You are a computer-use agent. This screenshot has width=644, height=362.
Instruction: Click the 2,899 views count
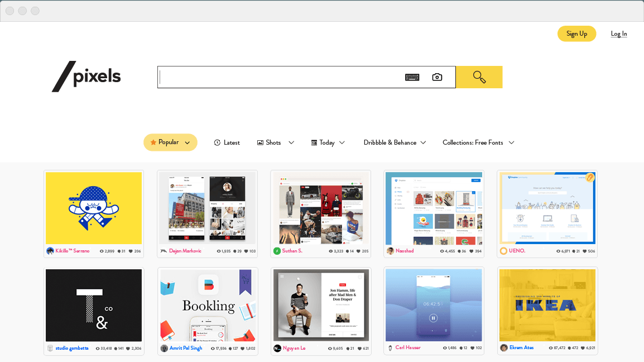[109, 251]
